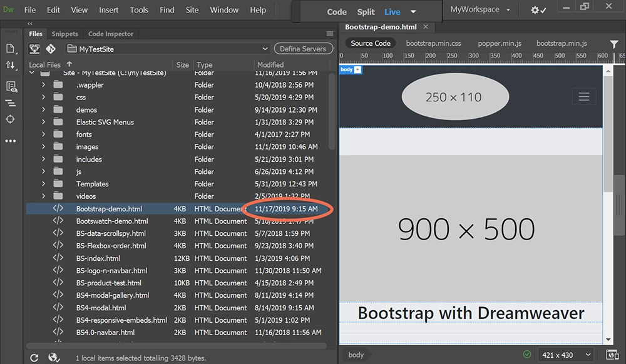Show Source Code related file
Screen dimensions: 626x364
pyautogui.click(x=371, y=43)
